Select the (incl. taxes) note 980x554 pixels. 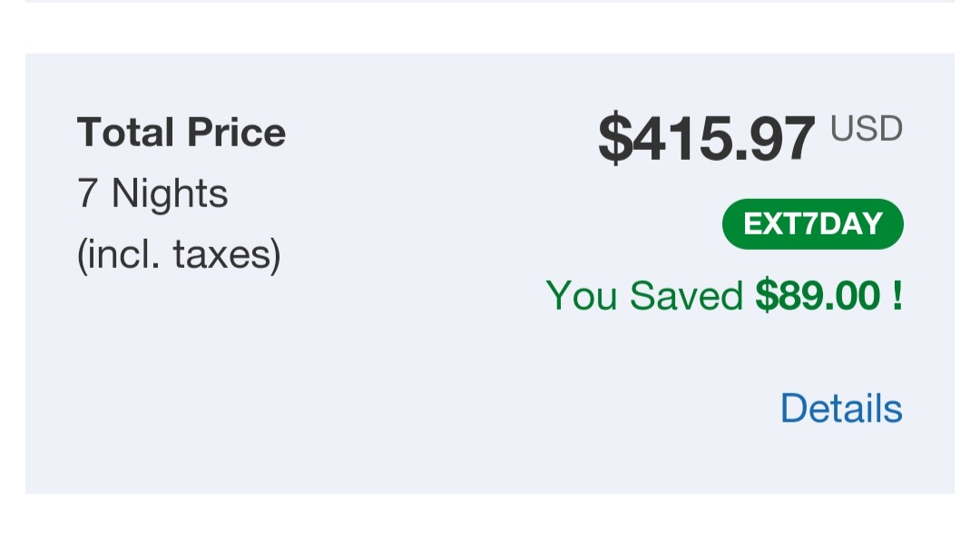pos(179,255)
